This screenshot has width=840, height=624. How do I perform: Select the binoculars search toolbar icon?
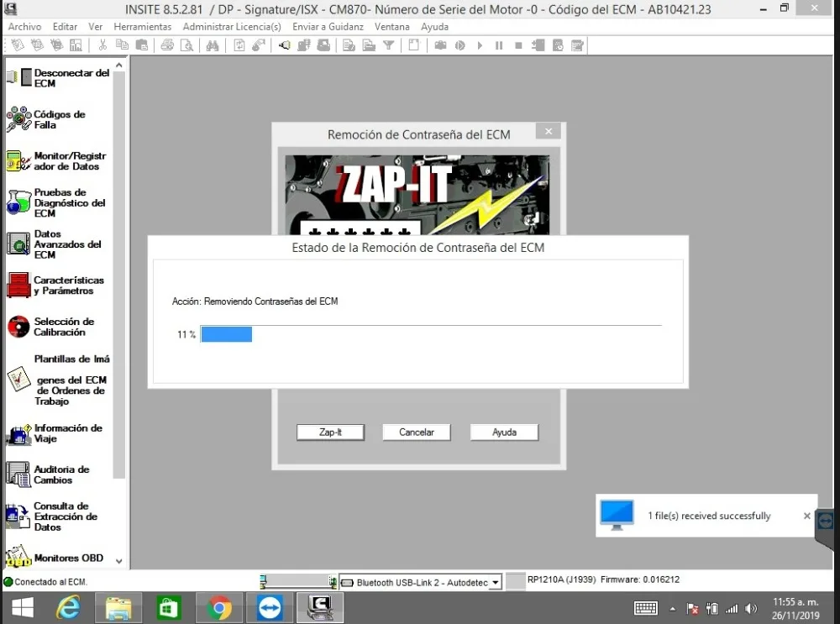click(x=211, y=45)
